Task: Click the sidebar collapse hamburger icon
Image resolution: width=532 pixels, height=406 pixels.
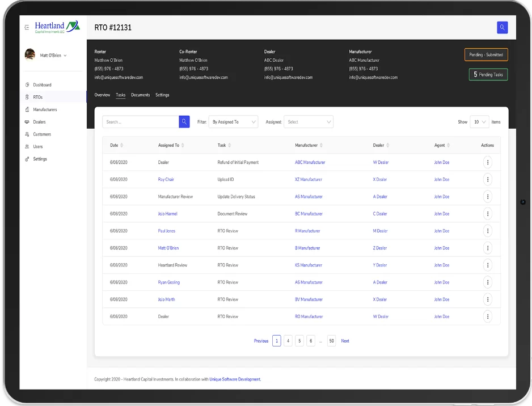Action: click(x=27, y=27)
